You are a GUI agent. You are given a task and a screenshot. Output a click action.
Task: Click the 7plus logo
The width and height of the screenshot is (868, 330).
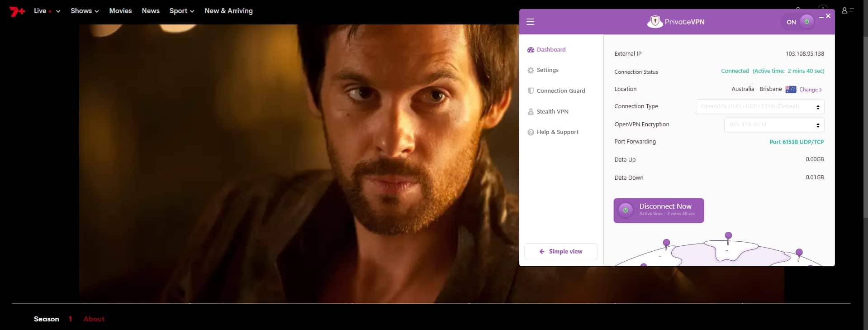(x=17, y=11)
